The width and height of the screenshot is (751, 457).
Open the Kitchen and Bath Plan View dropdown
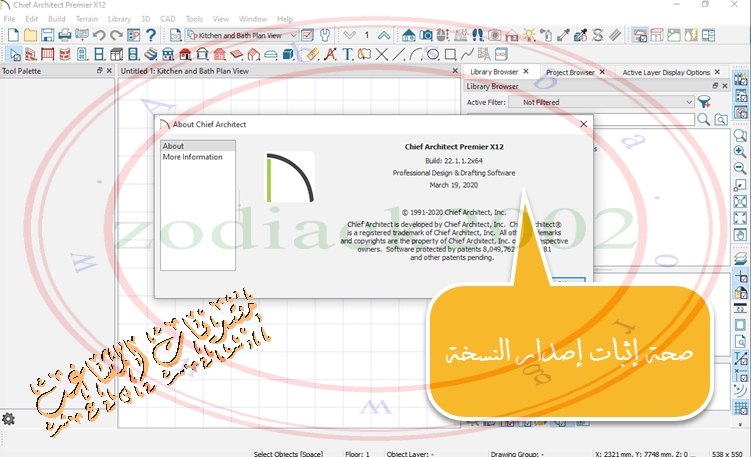pos(242,35)
